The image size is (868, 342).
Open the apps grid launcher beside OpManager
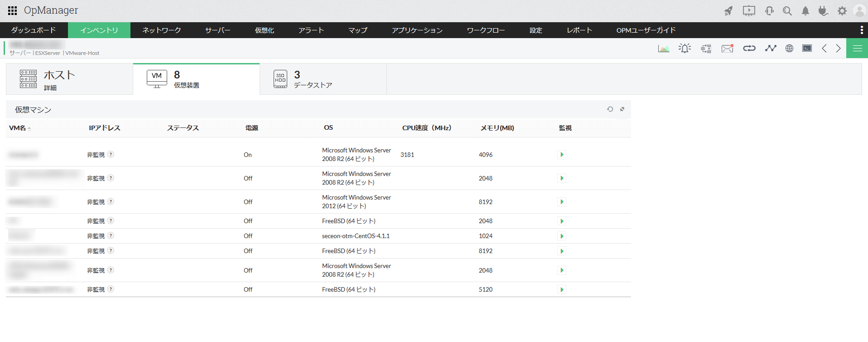13,10
